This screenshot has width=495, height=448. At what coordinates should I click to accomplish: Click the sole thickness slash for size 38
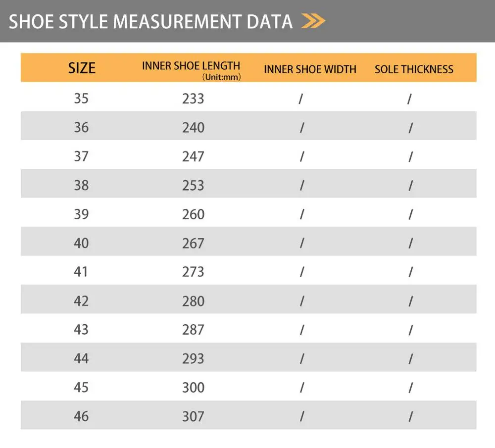coord(410,186)
